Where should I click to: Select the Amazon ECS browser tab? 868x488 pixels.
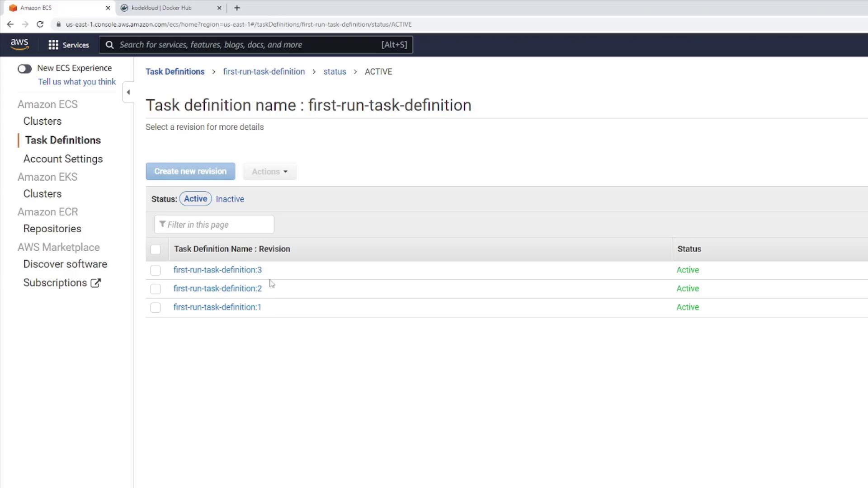pyautogui.click(x=59, y=8)
